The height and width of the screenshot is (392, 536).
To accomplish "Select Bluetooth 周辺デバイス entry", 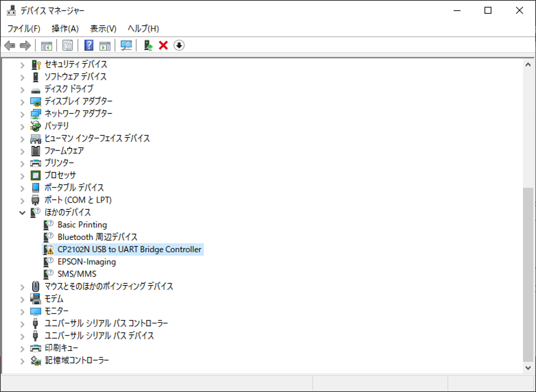I will tap(97, 237).
